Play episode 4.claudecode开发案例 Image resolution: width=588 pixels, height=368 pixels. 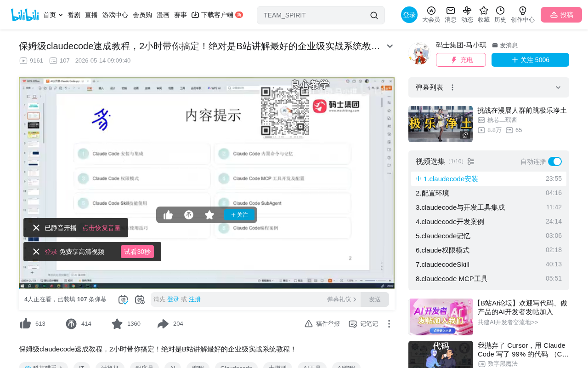click(x=489, y=222)
